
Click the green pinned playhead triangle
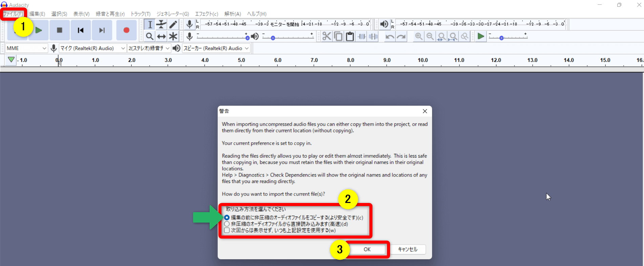(x=11, y=60)
